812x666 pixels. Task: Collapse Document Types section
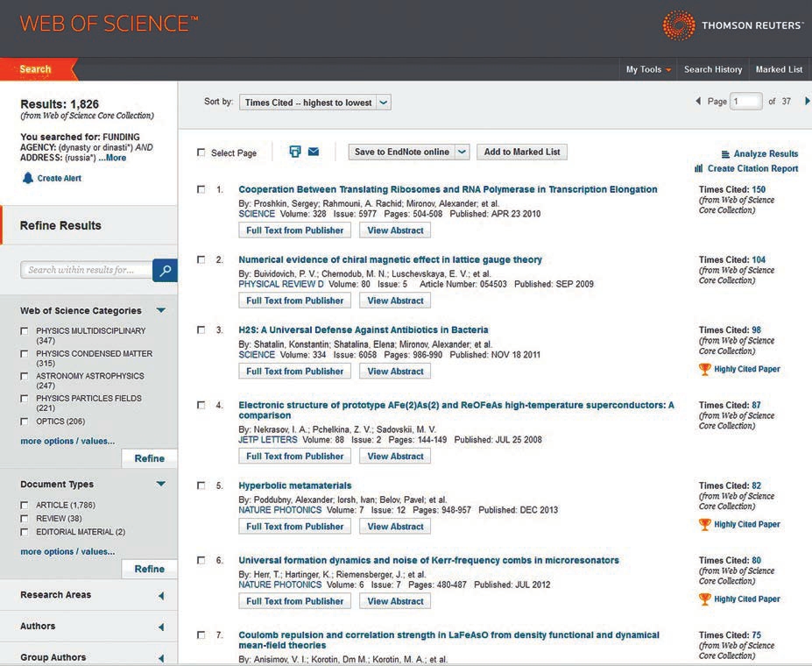[x=161, y=484]
